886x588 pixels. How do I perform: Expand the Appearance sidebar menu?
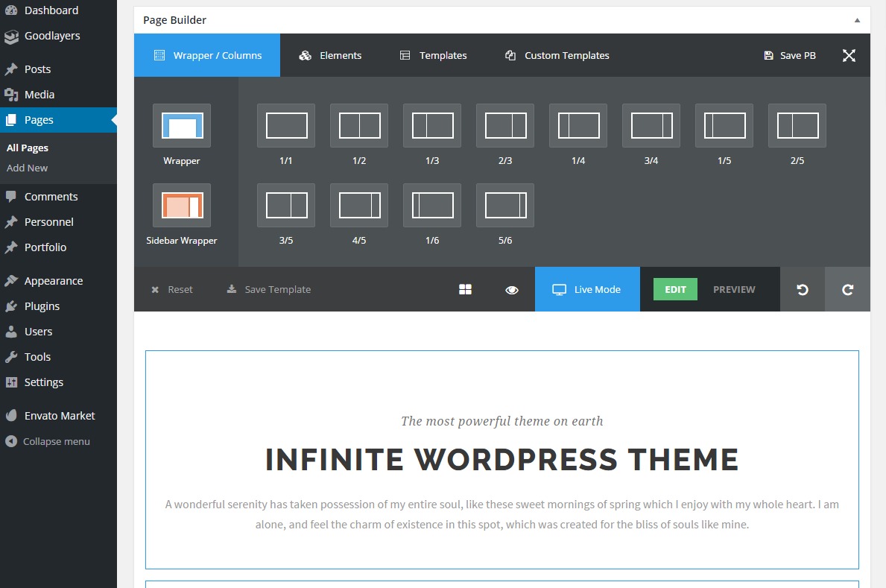[x=53, y=281]
